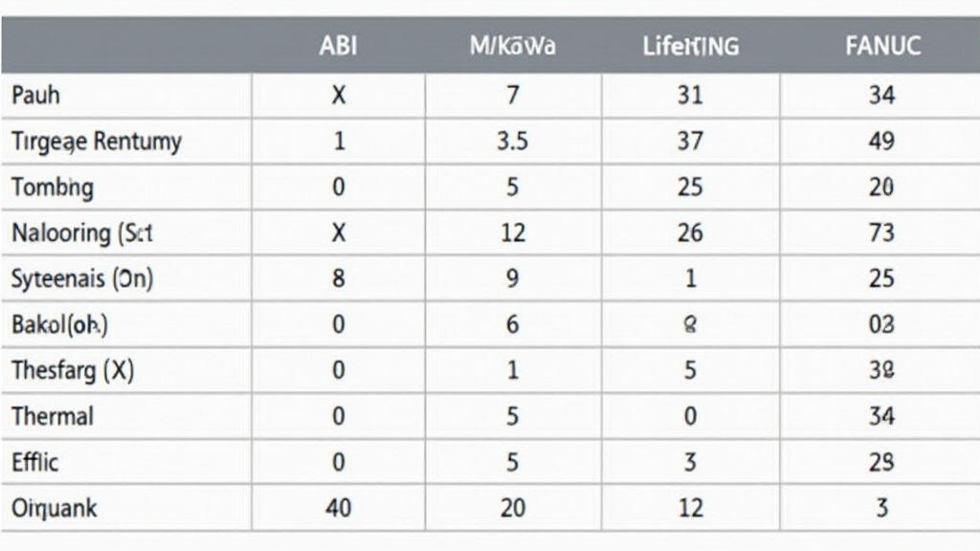
Task: Click the FANUC column header
Action: pos(881,46)
